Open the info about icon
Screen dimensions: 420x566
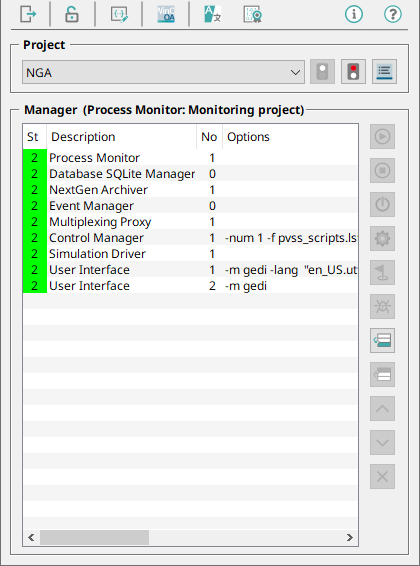tap(354, 14)
